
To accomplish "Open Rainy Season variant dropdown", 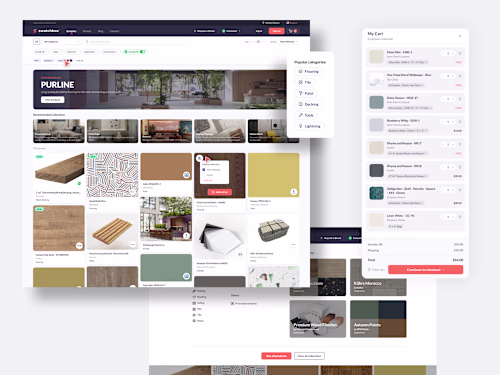I will pos(410,108).
